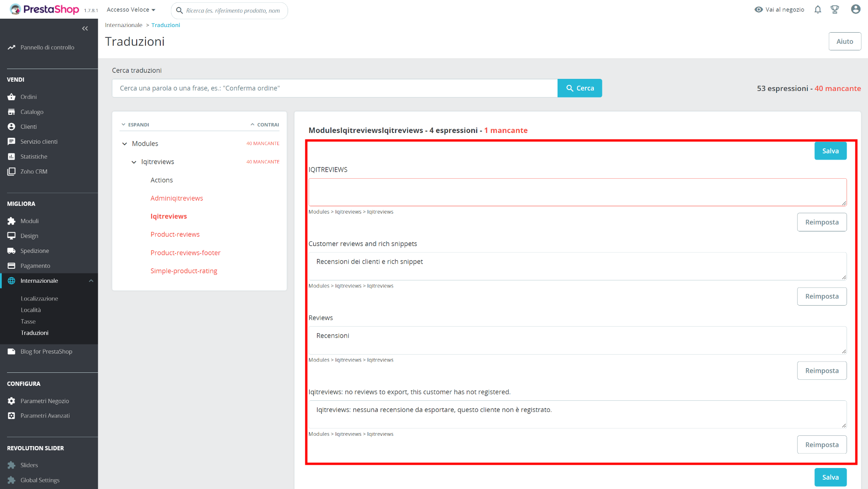The height and width of the screenshot is (489, 868).
Task: Click the Internazionale breadcrumb text
Action: click(124, 25)
